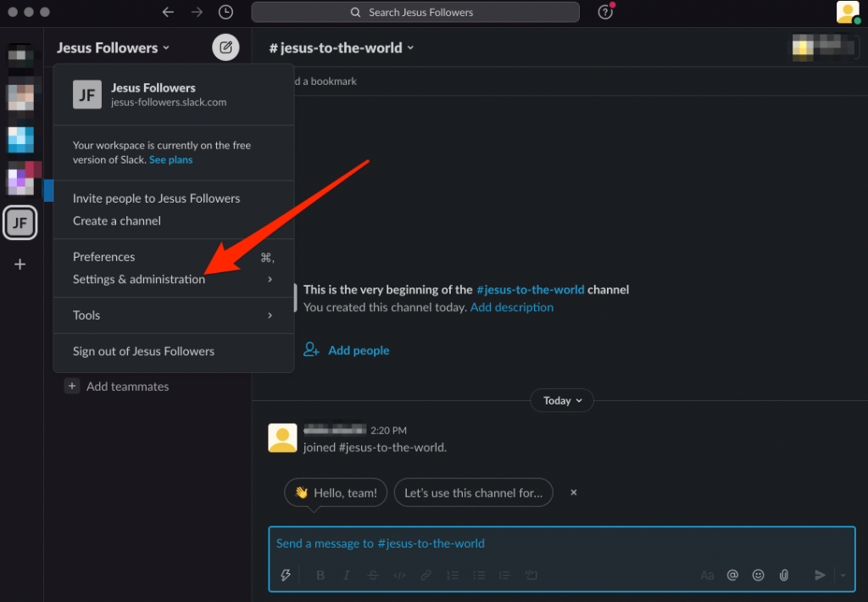Insert an ordered list
Image resolution: width=868 pixels, height=602 pixels.
click(453, 575)
